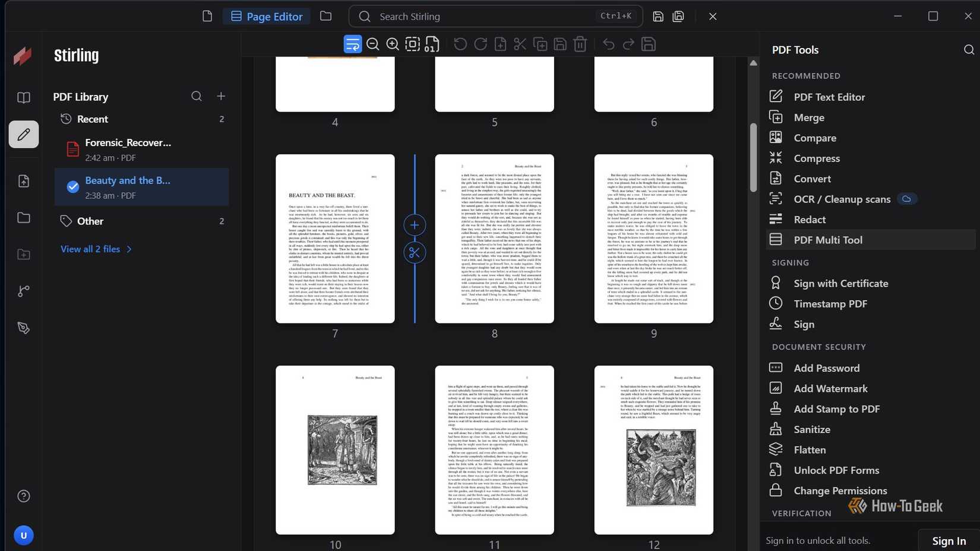Open the PDF Multi Tool

pos(870,240)
